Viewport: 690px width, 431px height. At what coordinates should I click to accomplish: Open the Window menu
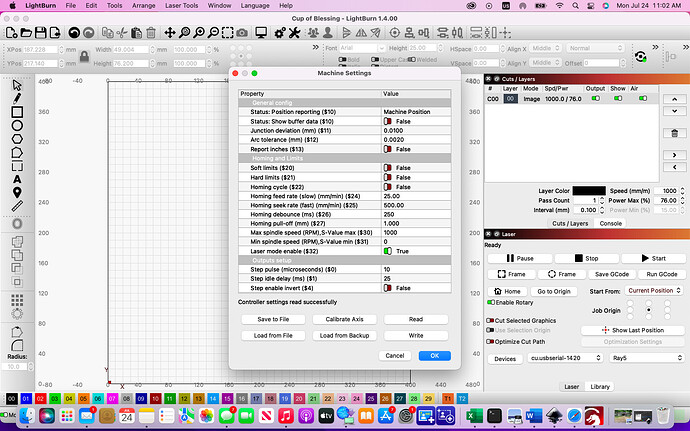[219, 6]
